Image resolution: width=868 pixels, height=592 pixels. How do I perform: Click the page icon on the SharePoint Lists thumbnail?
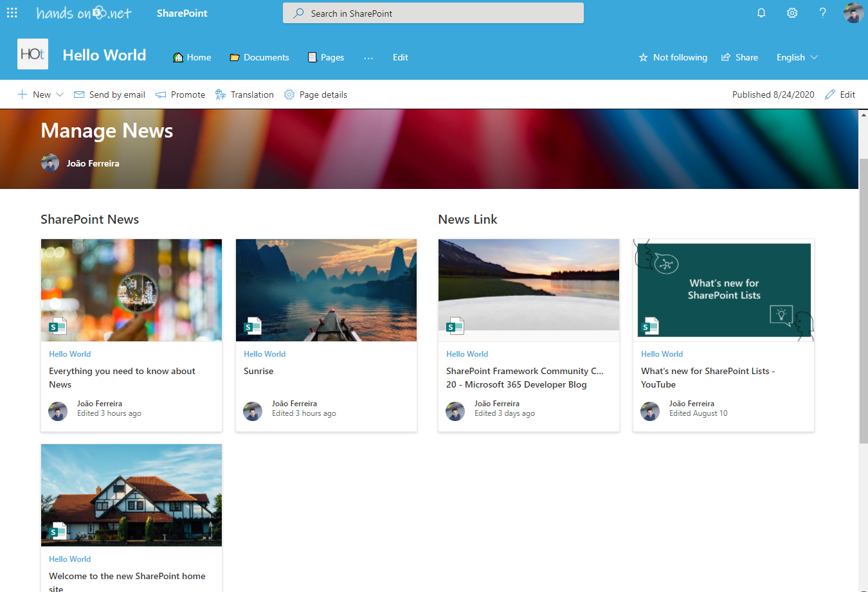pos(650,327)
